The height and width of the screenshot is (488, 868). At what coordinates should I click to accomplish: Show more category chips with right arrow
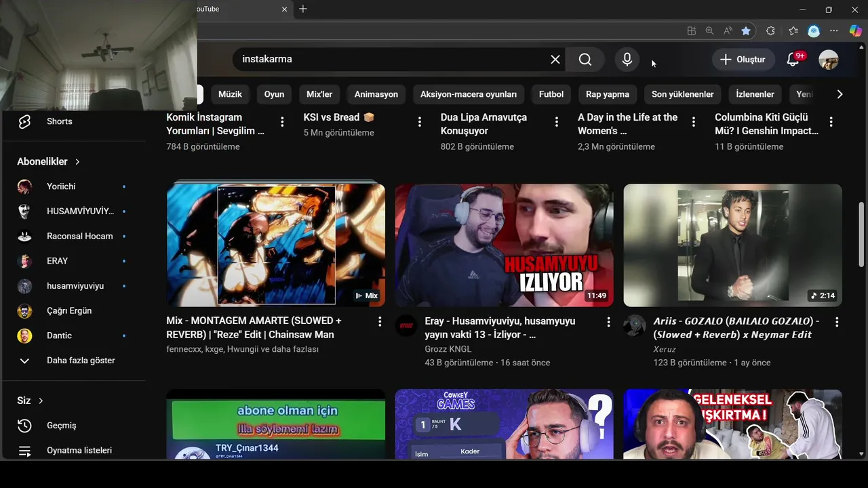point(840,94)
